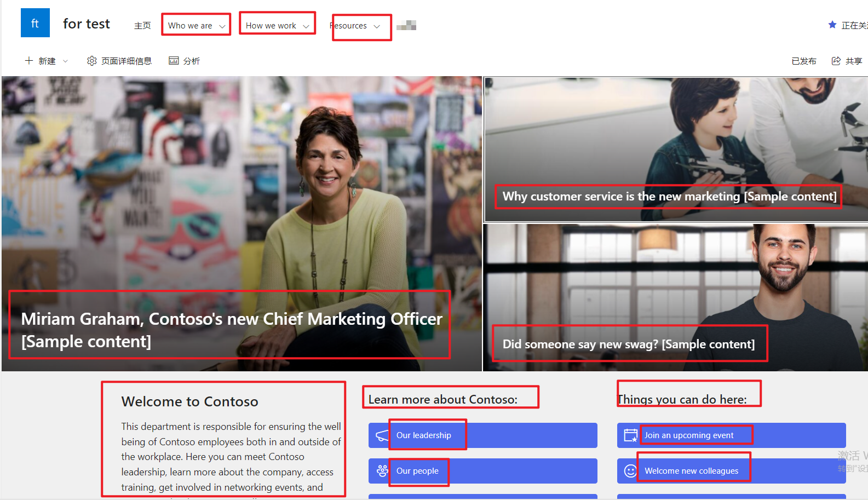This screenshot has height=500, width=868.
Task: Click the 新建 button label
Action: pyautogui.click(x=47, y=61)
